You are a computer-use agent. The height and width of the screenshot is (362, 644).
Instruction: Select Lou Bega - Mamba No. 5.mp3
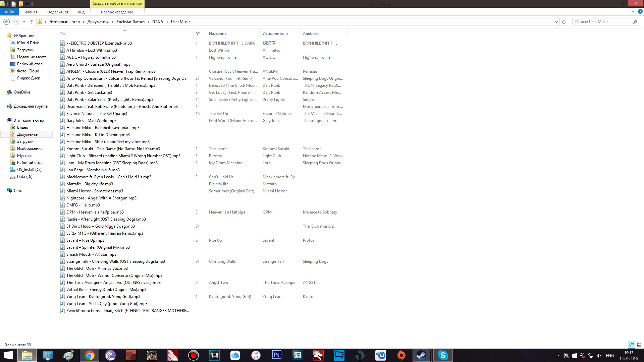(x=93, y=170)
